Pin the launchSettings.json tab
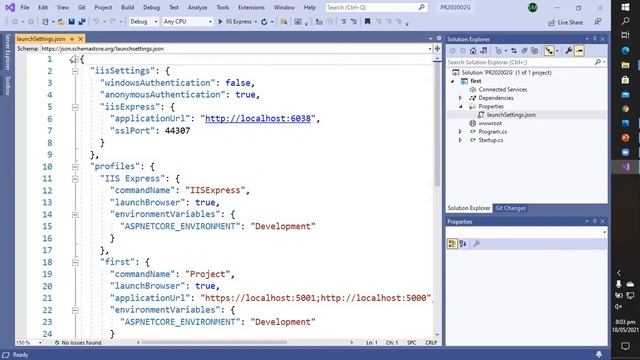Image resolution: width=640 pixels, height=360 pixels. pos(72,39)
